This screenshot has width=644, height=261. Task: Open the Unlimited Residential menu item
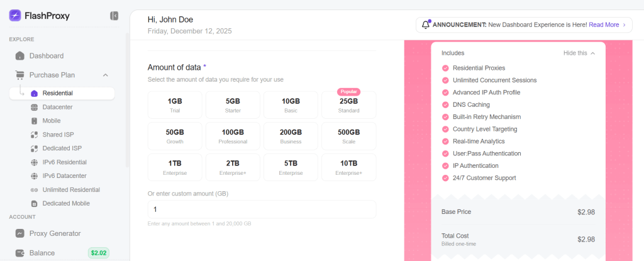70,189
